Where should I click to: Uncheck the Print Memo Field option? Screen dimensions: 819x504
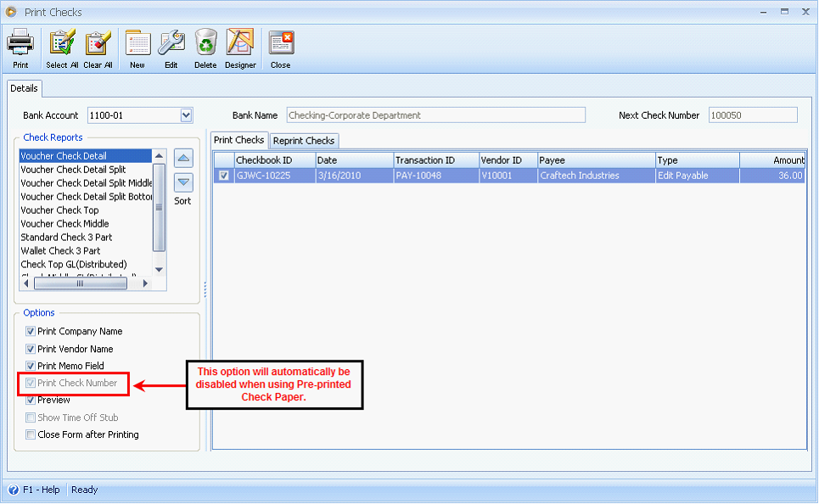pos(31,366)
